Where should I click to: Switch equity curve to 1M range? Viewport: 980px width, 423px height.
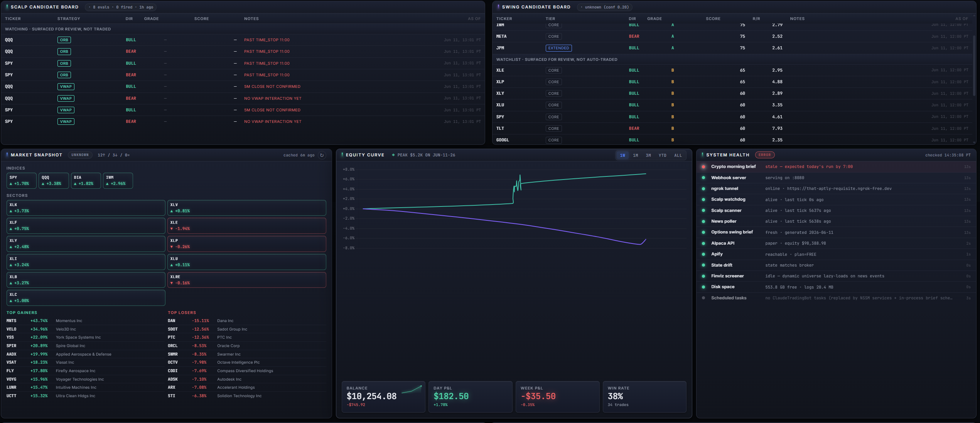coord(636,155)
